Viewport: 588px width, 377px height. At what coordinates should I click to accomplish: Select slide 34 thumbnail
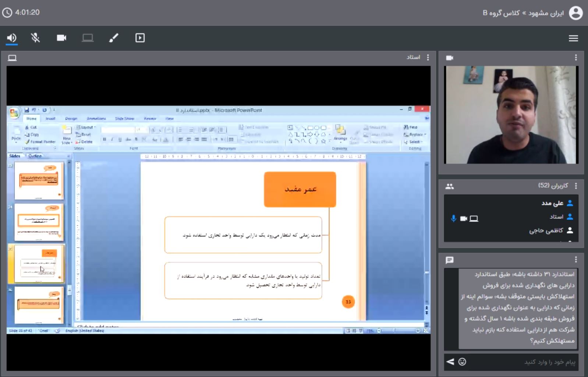tap(39, 222)
